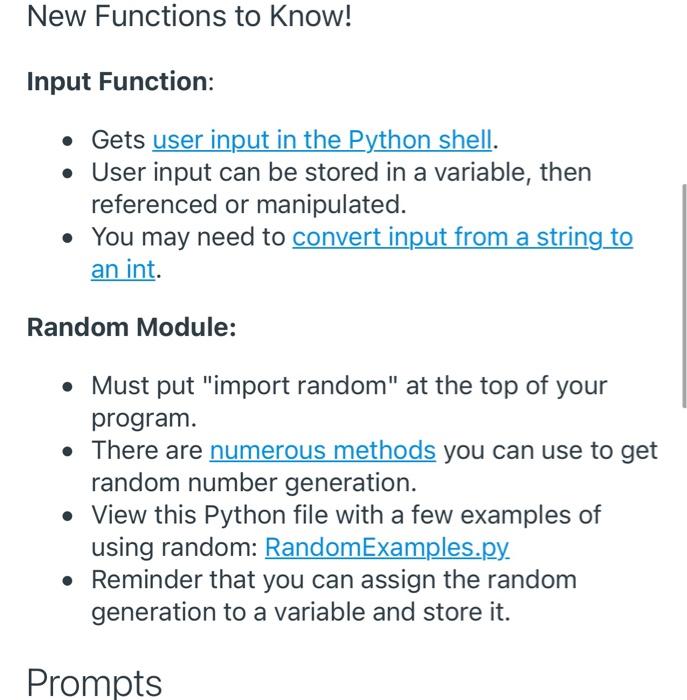Click the 'View this Python file with a few examples' text
Screen dimensions: 687x700
(346, 515)
